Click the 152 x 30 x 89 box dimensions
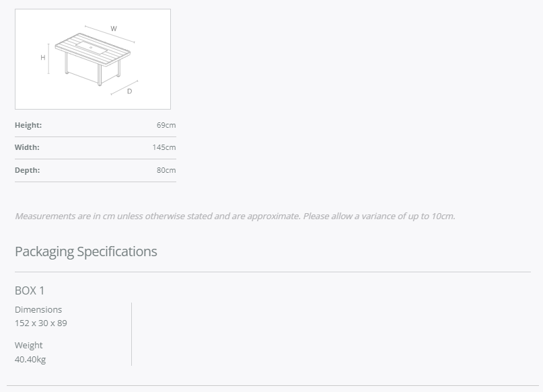 tap(41, 323)
